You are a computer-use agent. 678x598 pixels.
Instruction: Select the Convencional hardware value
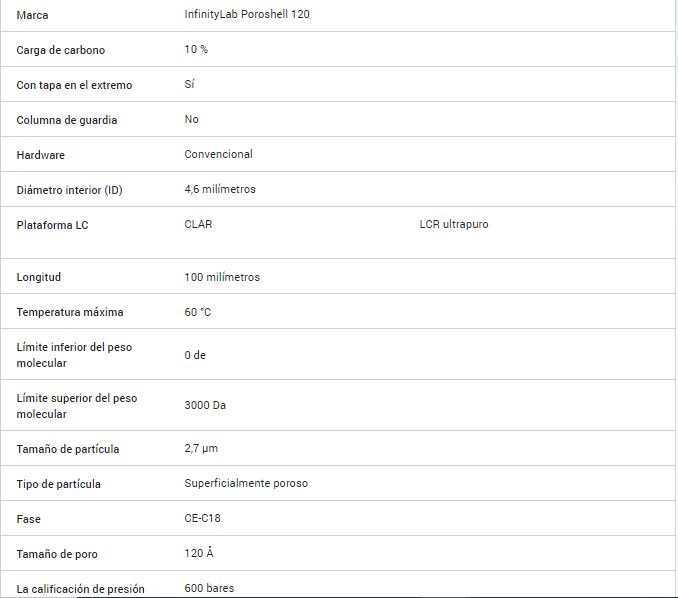(x=218, y=155)
